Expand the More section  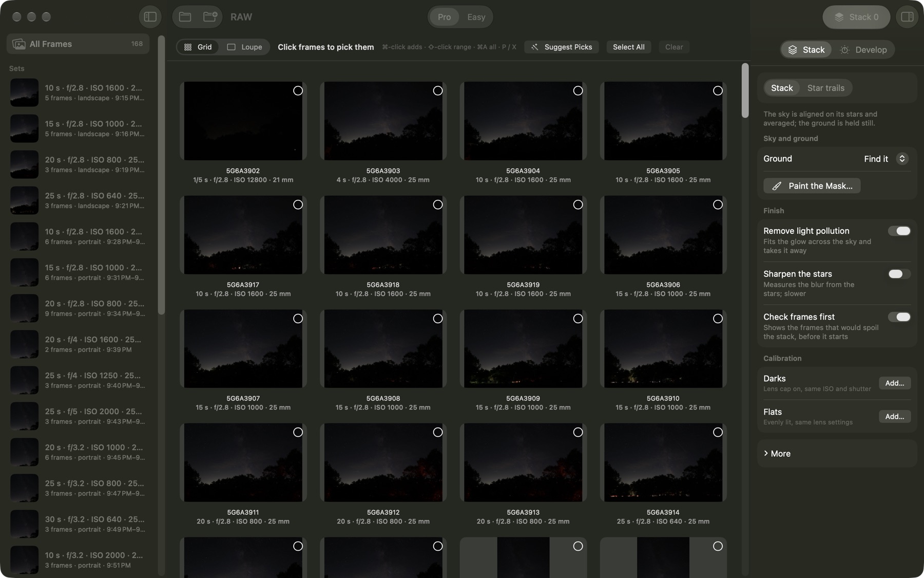(x=777, y=454)
